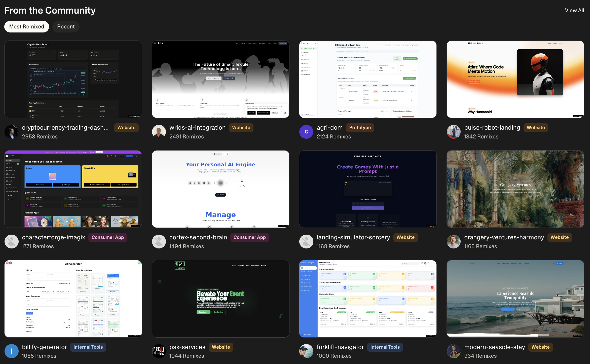Click Consumer App tag on cortex-second-brain

(x=249, y=237)
